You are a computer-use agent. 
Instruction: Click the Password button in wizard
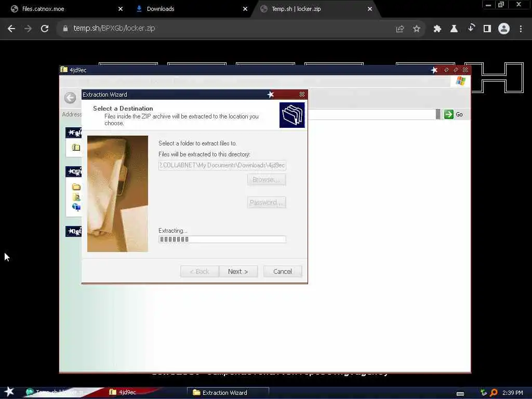(267, 203)
